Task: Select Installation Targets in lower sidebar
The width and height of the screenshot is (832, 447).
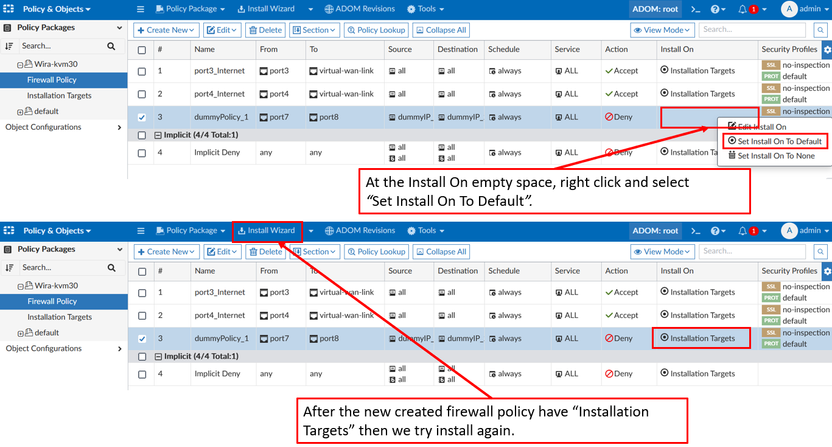Action: pos(59,317)
